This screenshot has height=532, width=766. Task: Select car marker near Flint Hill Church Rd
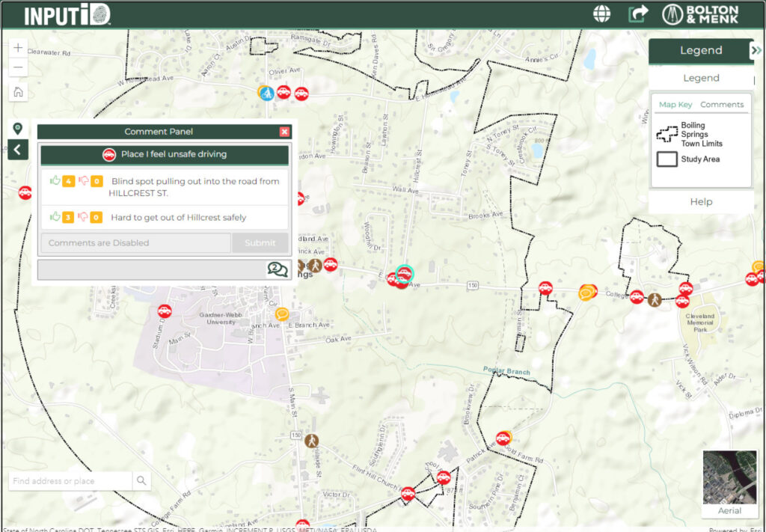coord(408,493)
